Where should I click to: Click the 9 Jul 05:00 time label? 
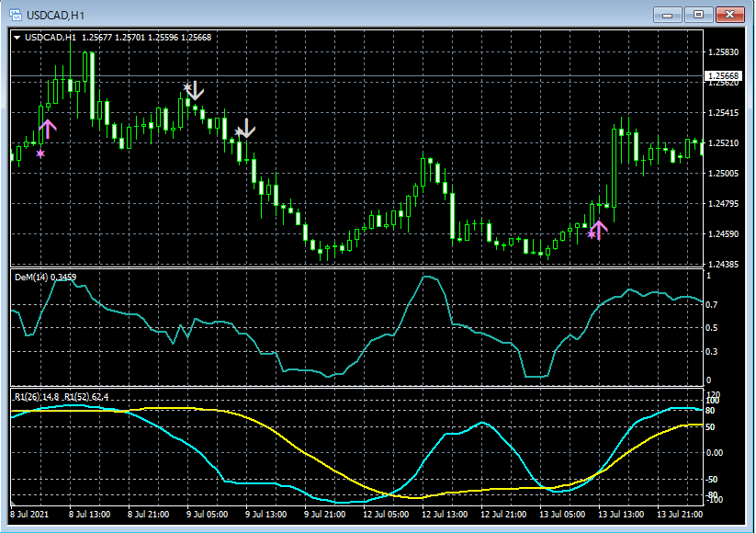pos(207,515)
